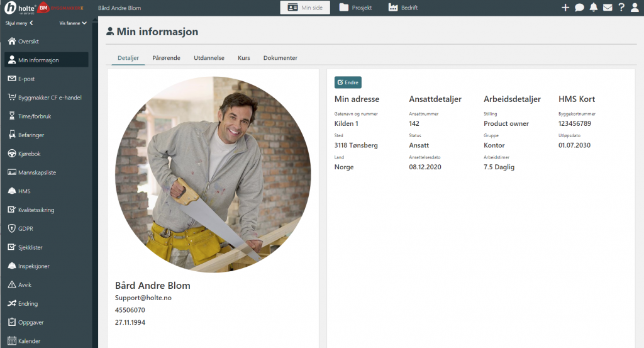
Task: Click the user profile icon top right
Action: tap(635, 8)
